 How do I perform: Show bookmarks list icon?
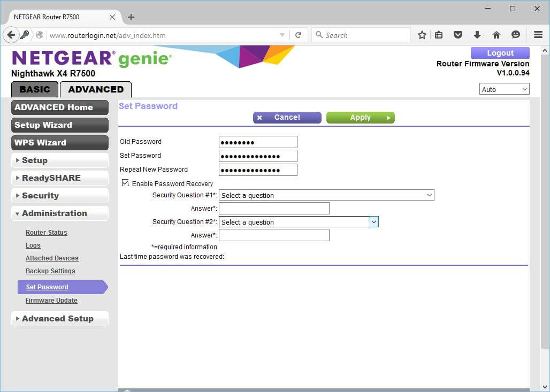439,35
